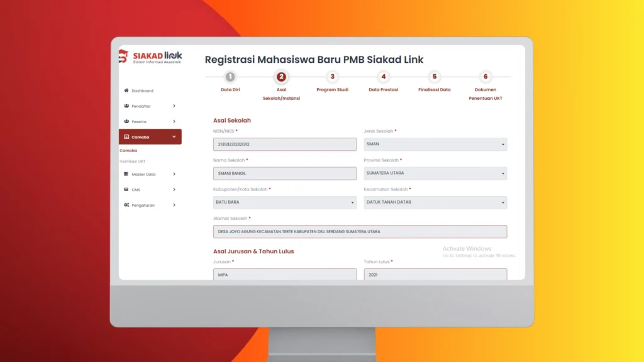This screenshot has width=644, height=362.
Task: Click the "Asal Sekolah" section heading
Action: (x=232, y=120)
